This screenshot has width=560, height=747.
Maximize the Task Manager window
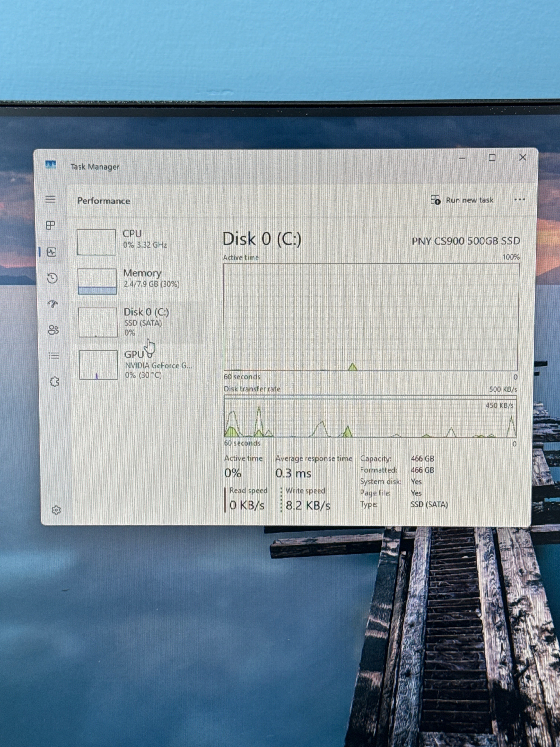[x=492, y=158]
